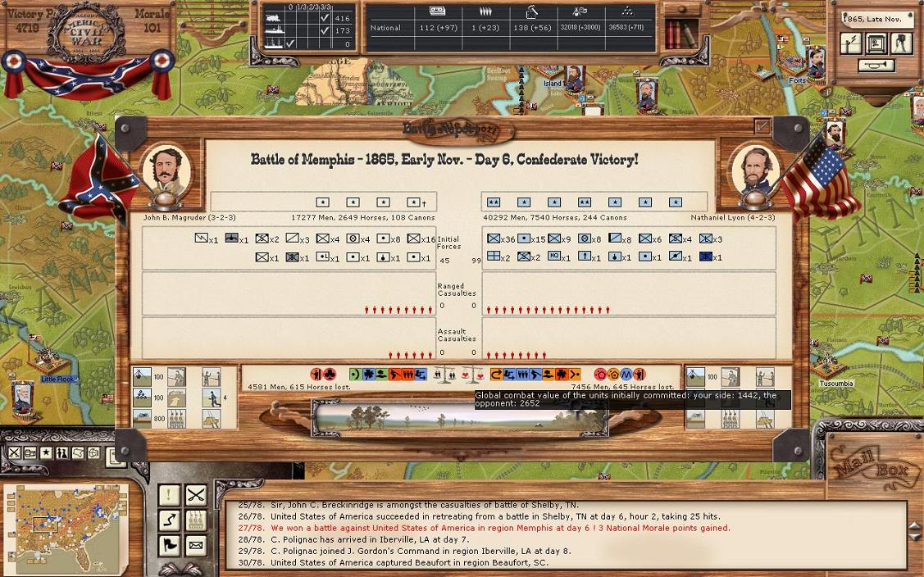This screenshot has height=577, width=924.
Task: Open the Mail Box panel
Action: pos(870,466)
